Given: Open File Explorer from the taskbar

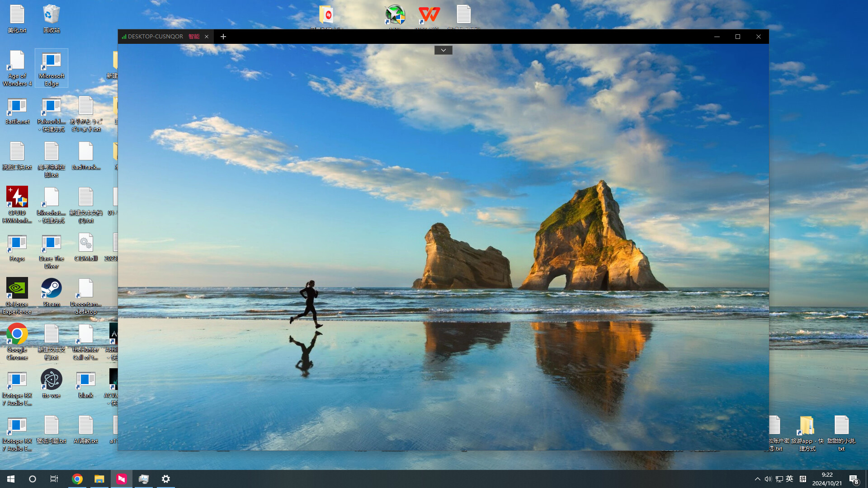Looking at the screenshot, I should pyautogui.click(x=99, y=479).
